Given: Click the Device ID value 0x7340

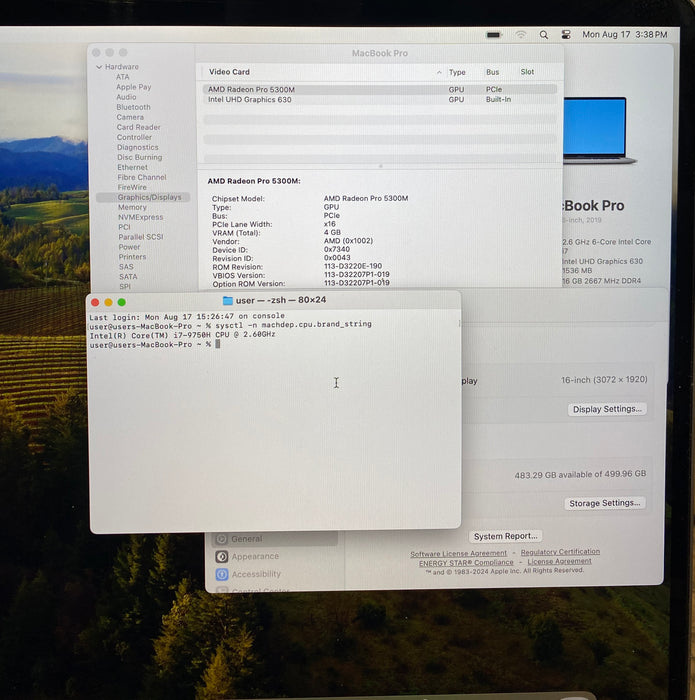Looking at the screenshot, I should click(x=337, y=250).
